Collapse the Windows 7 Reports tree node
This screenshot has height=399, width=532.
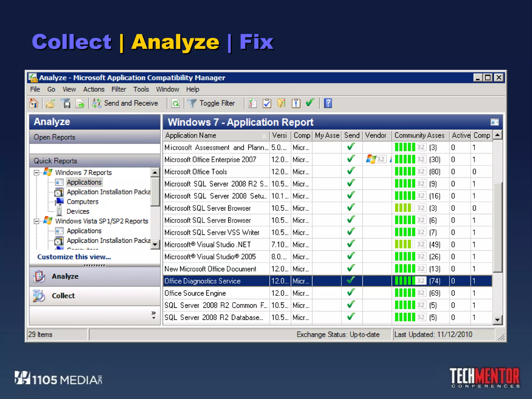[37, 173]
